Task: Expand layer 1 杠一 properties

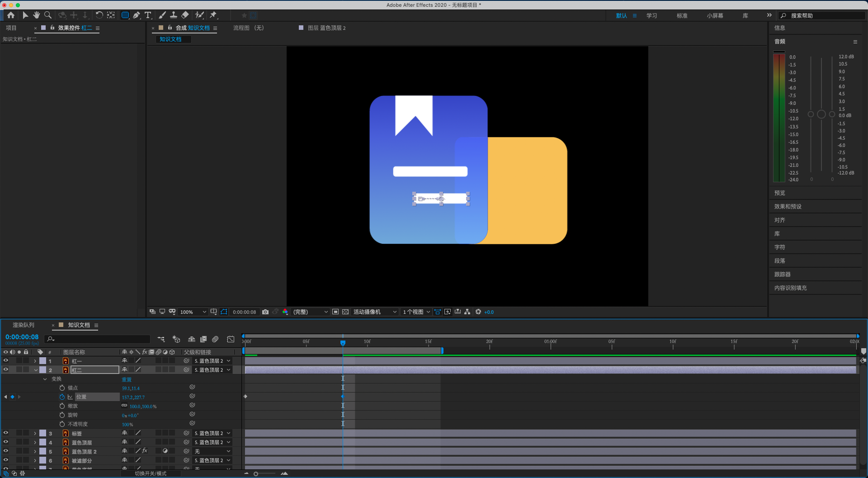Action: click(35, 361)
